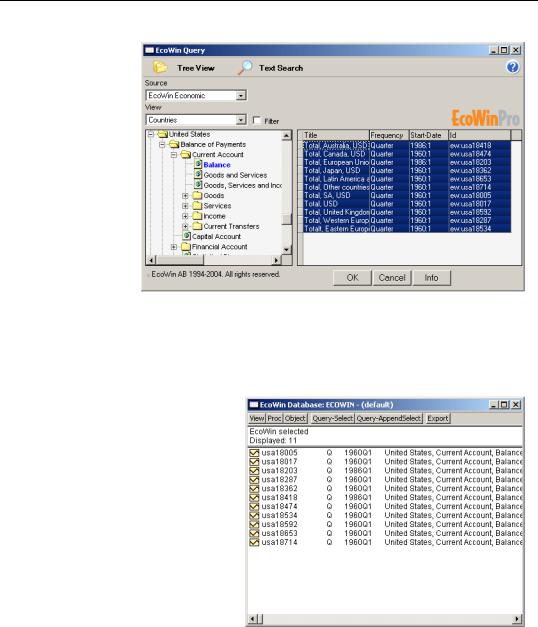Toggle the usa18017 checkmark icon
This screenshot has width=538, height=627.
(254, 461)
